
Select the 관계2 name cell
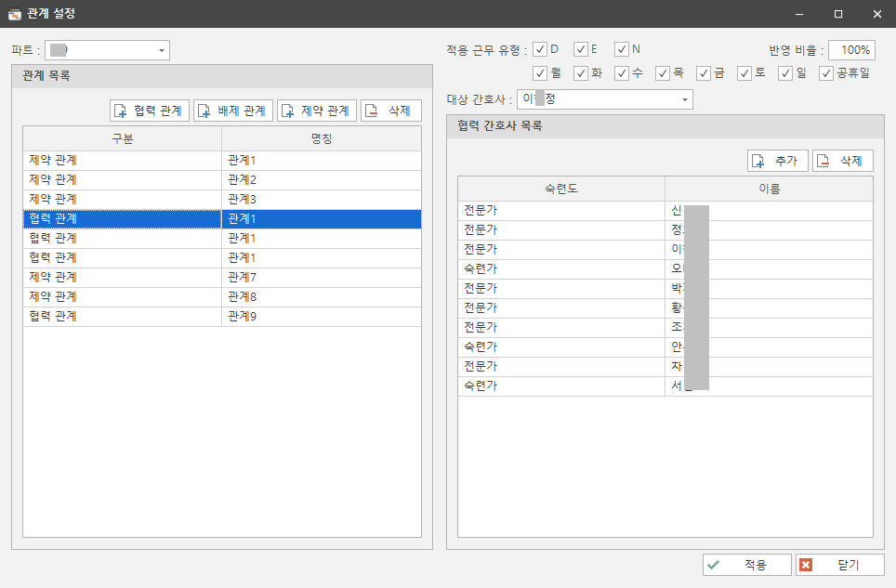(322, 180)
